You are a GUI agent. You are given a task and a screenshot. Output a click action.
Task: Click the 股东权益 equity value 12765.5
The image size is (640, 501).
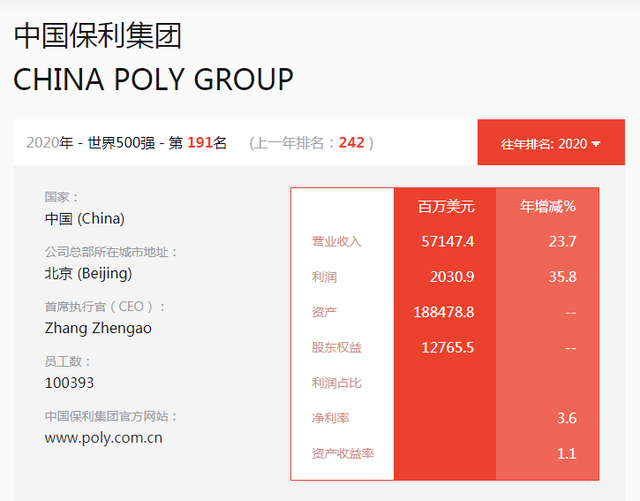(448, 348)
